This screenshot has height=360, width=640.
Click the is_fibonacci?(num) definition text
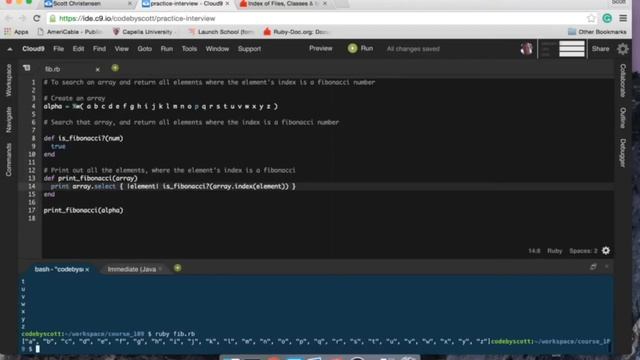pyautogui.click(x=91, y=138)
